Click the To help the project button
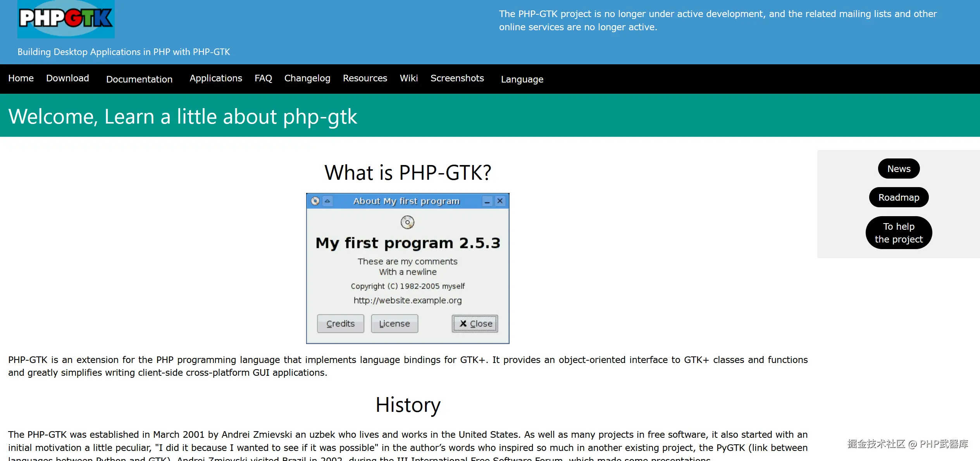The height and width of the screenshot is (461, 980). (x=899, y=233)
